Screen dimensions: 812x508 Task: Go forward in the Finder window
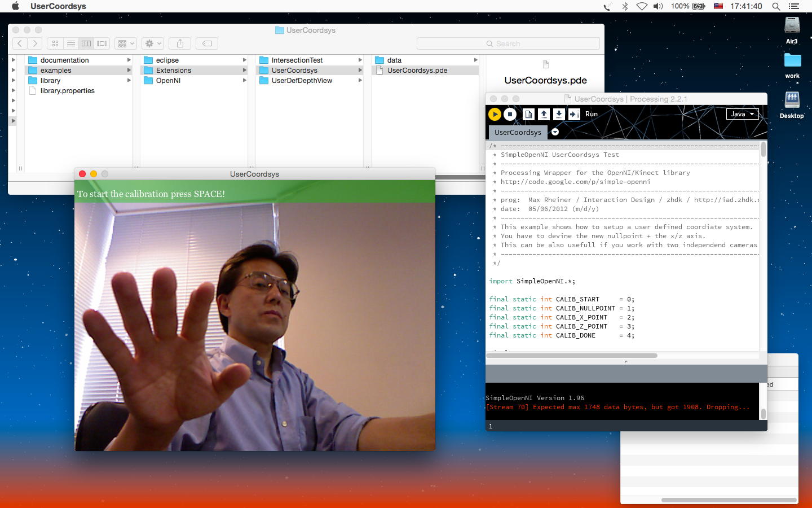point(35,43)
